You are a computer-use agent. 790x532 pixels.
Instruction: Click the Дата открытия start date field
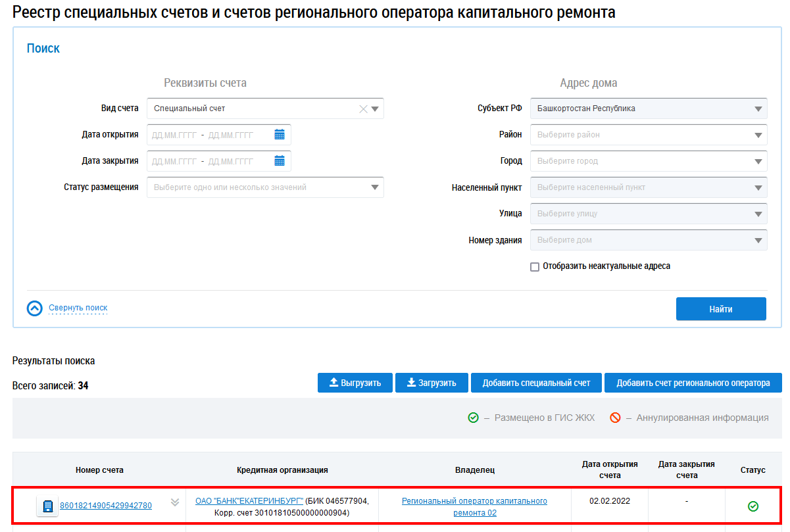pos(174,135)
